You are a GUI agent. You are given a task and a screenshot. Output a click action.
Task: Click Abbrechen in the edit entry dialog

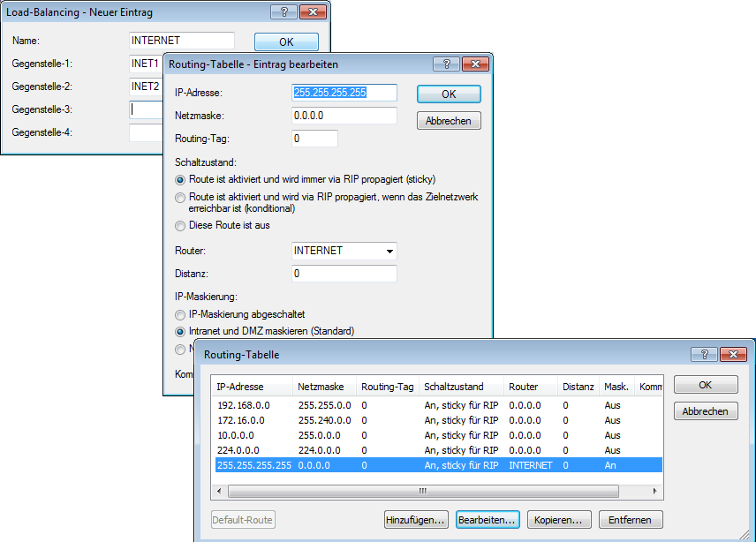coord(449,121)
